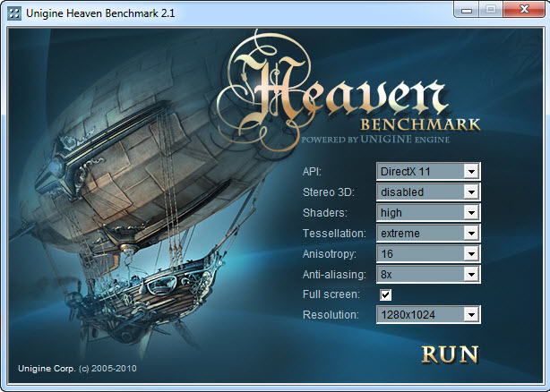Open the Shaders dropdown set to high

[x=428, y=213]
